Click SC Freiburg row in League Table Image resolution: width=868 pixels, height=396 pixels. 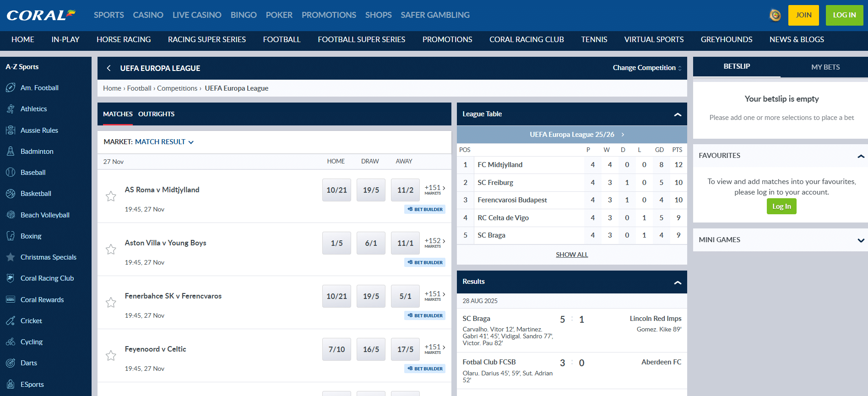point(572,182)
